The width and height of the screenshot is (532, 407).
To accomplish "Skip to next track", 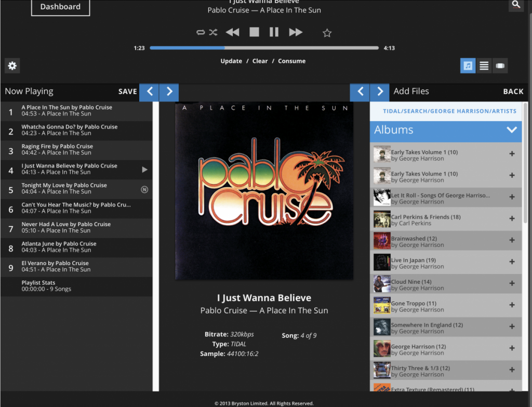I will click(x=296, y=32).
